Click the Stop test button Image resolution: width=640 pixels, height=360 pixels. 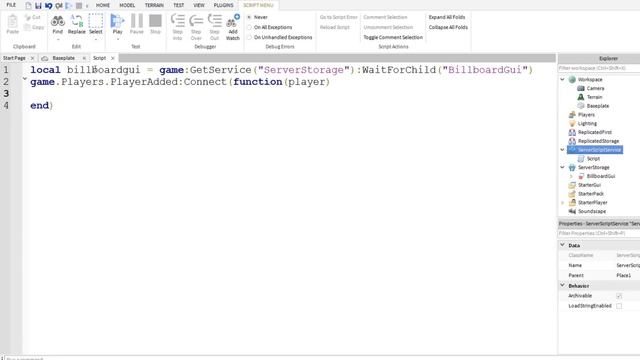[x=155, y=24]
